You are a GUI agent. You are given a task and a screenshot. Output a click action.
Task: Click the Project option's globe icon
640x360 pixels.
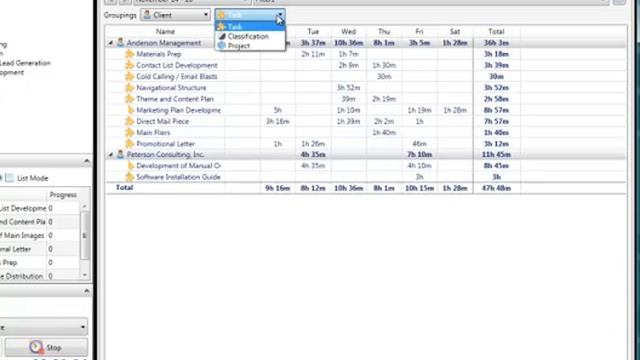click(222, 46)
